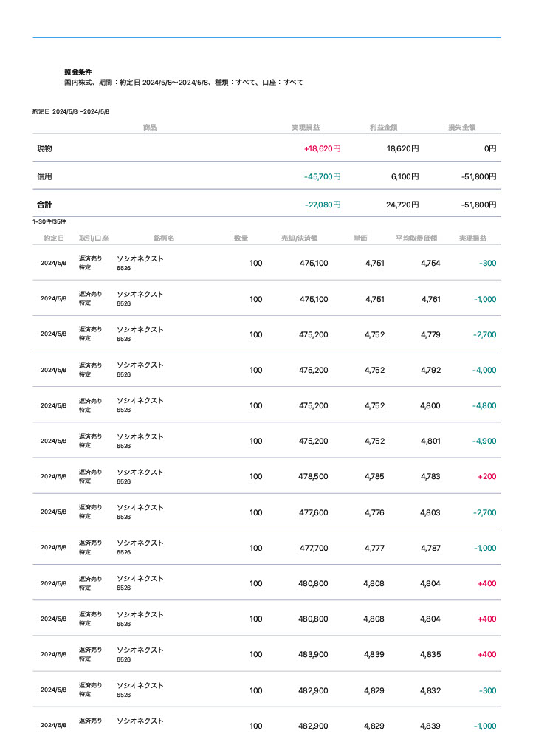This screenshot has width=533, height=756.
Task: Click the +200 realized profit entry
Action: click(486, 477)
